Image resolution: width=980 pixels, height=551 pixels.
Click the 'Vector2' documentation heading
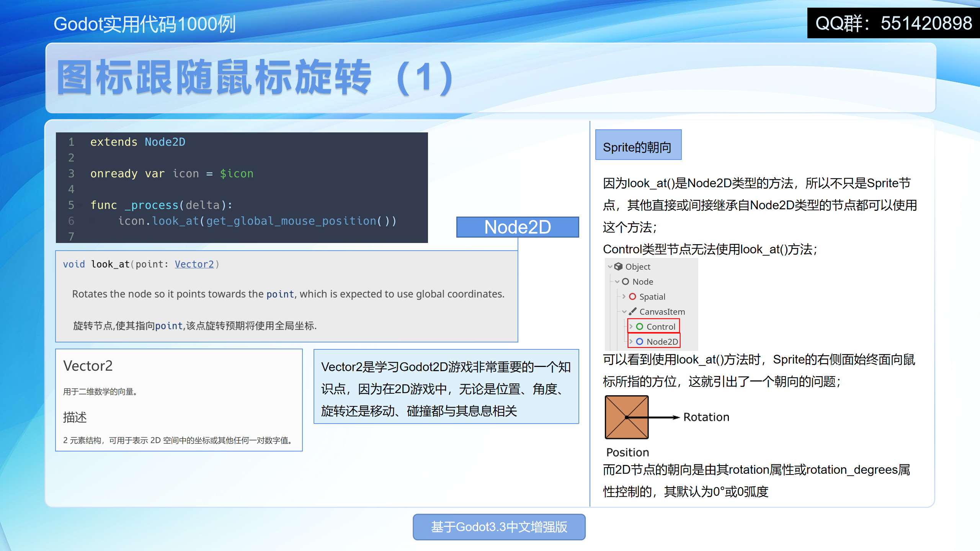pos(88,366)
